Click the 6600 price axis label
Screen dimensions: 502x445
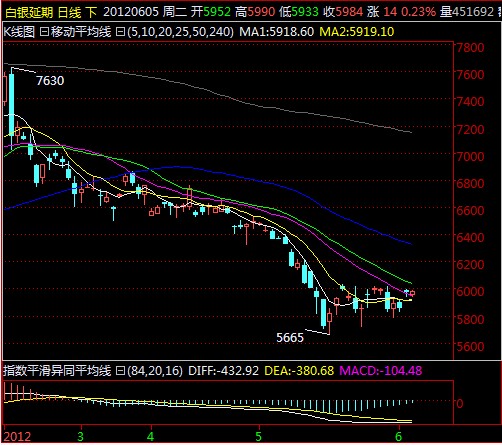pyautogui.click(x=470, y=210)
